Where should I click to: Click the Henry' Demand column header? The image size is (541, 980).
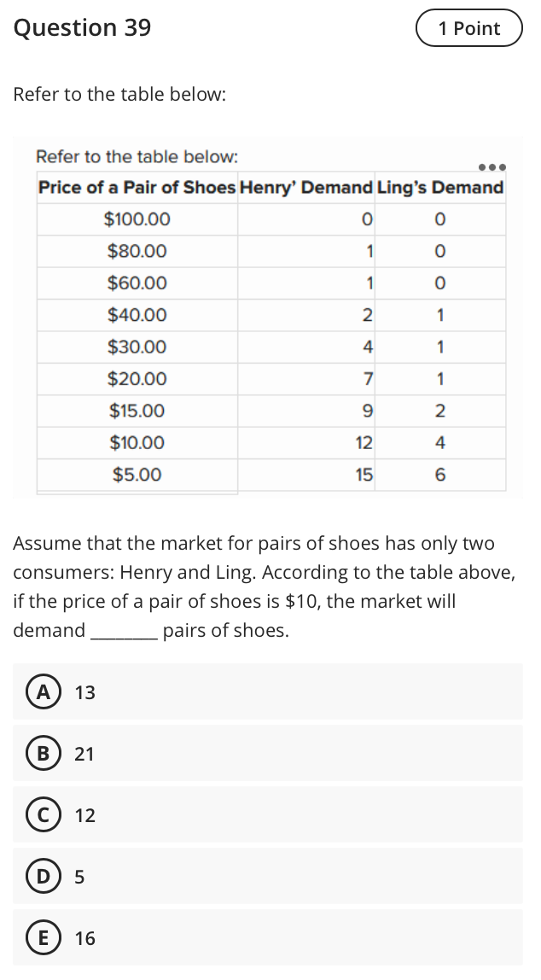(306, 188)
